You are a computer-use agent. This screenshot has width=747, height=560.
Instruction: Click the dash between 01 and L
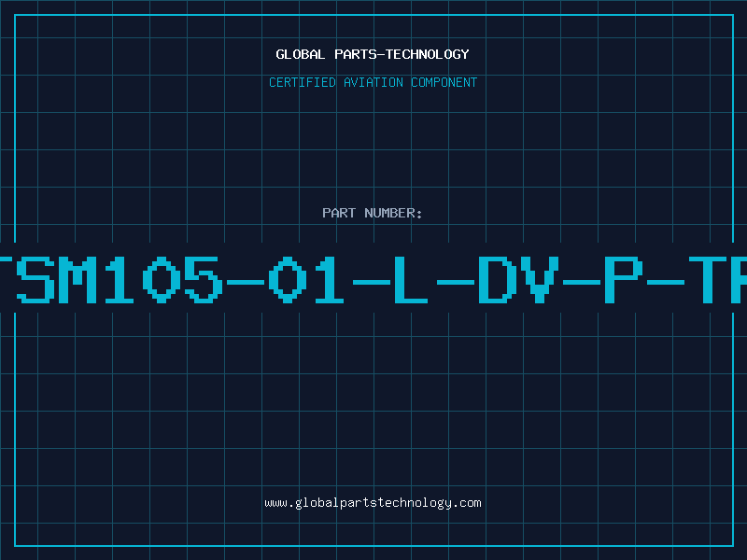pyautogui.click(x=372, y=282)
